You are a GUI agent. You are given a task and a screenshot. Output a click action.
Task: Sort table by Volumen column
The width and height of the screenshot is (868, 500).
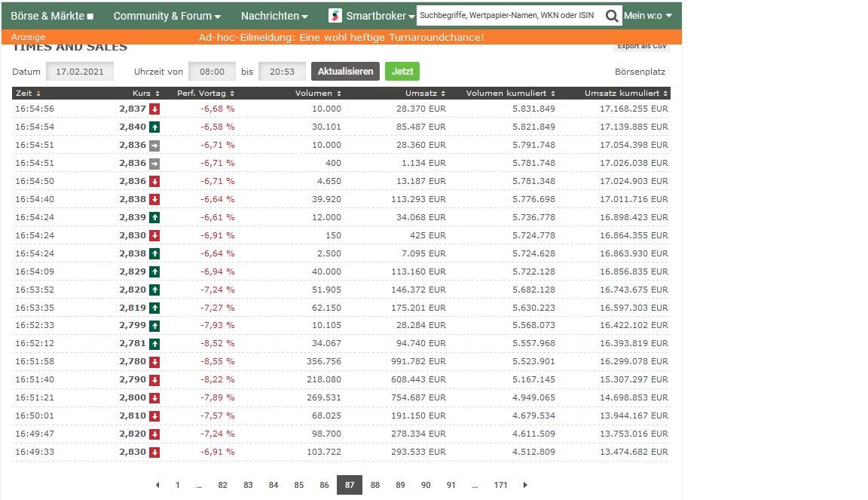[318, 94]
